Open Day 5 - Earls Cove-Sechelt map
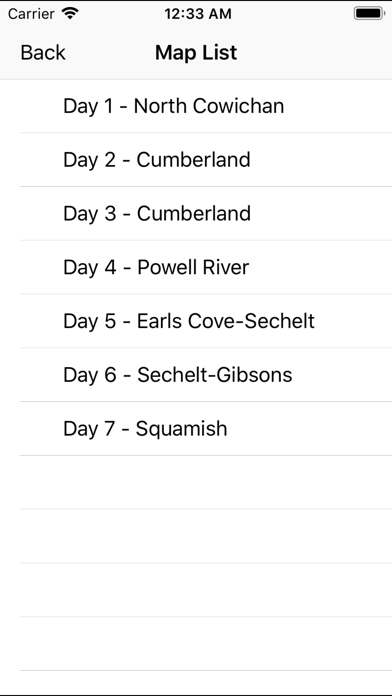The width and height of the screenshot is (392, 696). [196, 321]
